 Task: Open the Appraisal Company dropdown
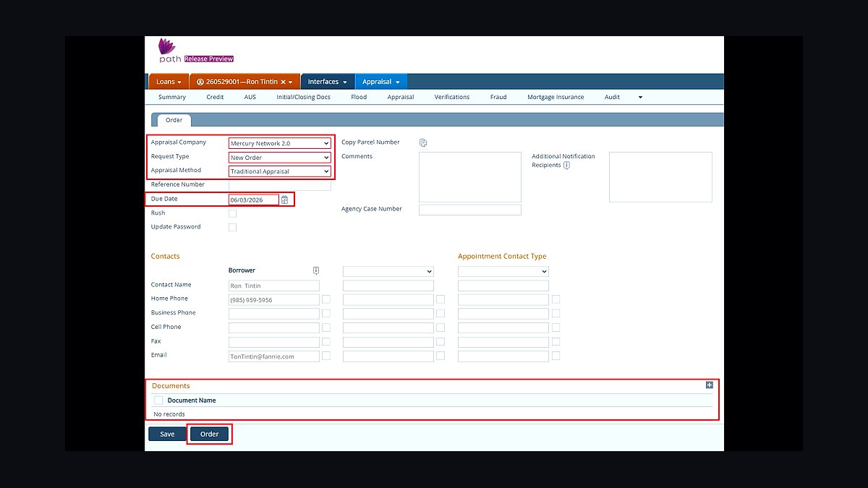point(280,143)
